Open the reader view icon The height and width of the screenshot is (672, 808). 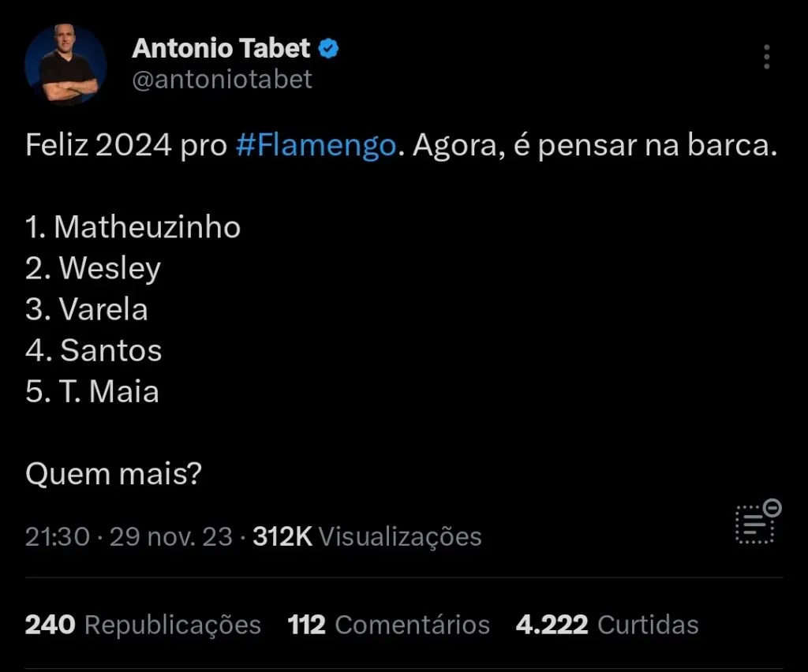pos(756,521)
